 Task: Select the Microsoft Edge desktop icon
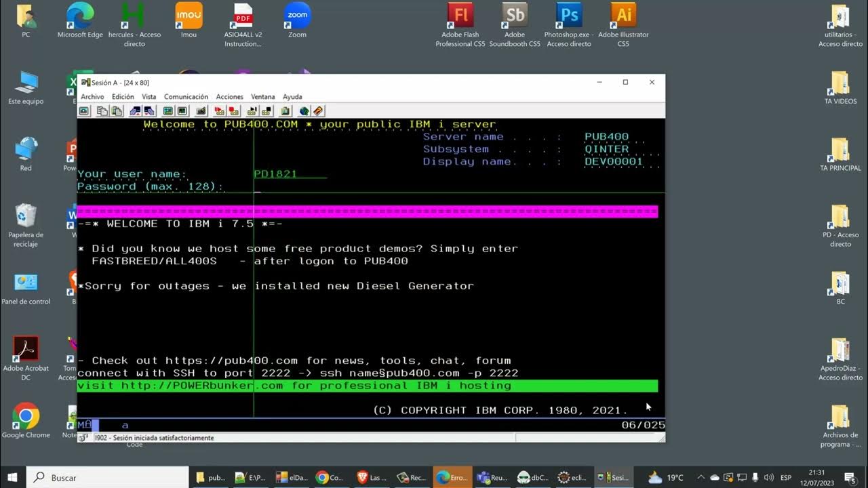pos(80,21)
